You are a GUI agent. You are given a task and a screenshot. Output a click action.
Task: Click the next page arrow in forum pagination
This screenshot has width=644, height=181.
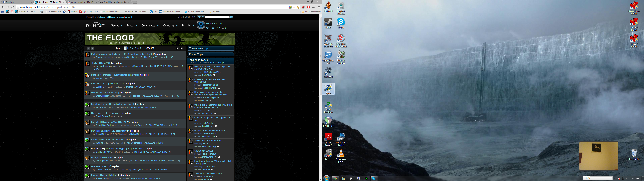[x=177, y=48]
